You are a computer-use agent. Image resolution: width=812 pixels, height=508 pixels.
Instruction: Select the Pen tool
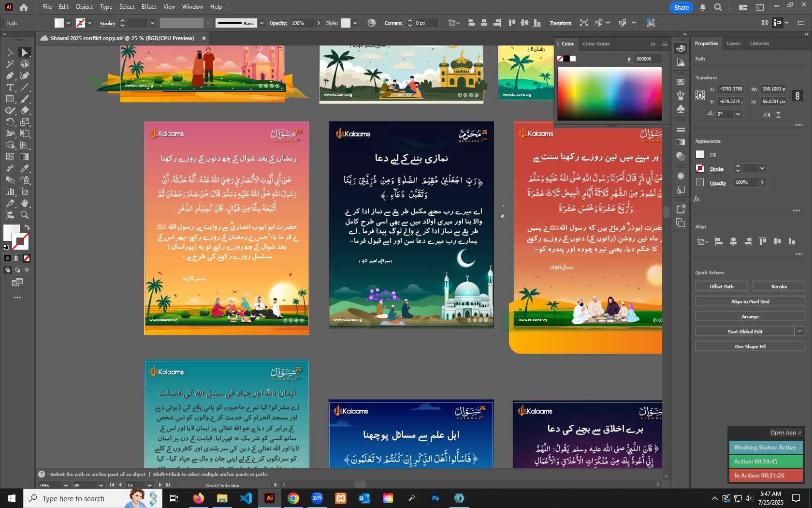click(x=10, y=75)
